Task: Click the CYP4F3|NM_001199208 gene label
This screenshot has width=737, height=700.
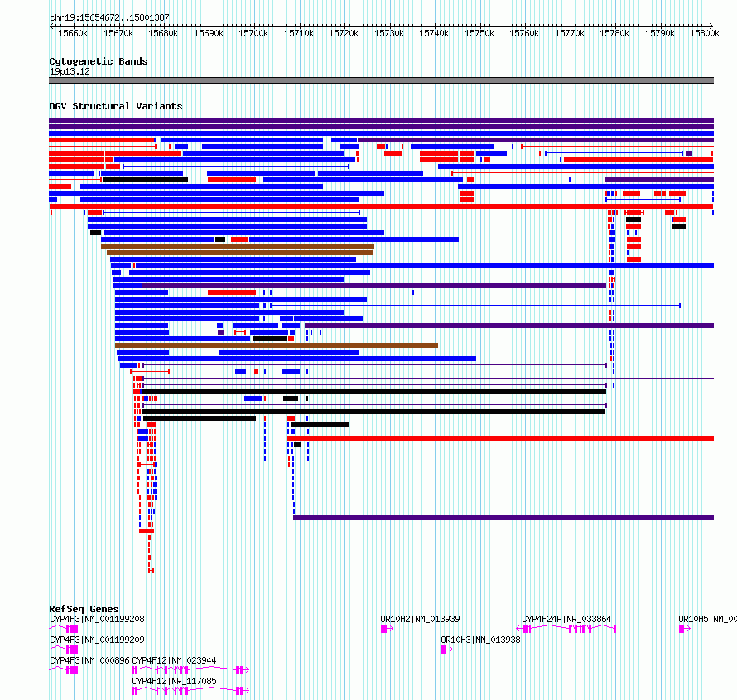Action: click(x=97, y=619)
